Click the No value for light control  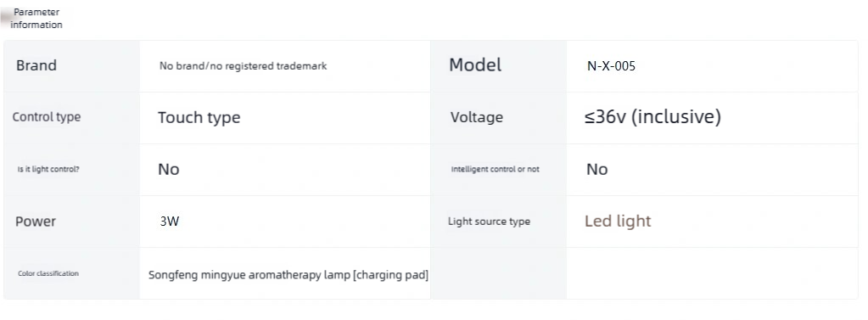tap(168, 169)
